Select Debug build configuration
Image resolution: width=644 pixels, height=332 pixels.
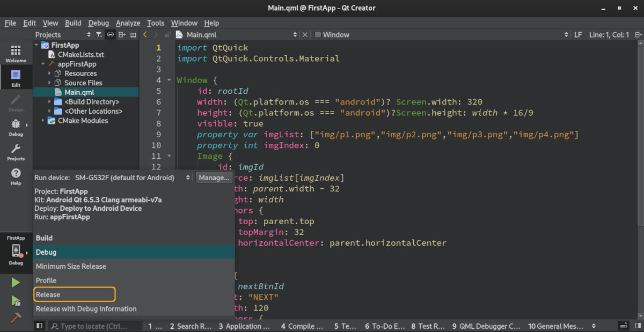click(x=134, y=252)
